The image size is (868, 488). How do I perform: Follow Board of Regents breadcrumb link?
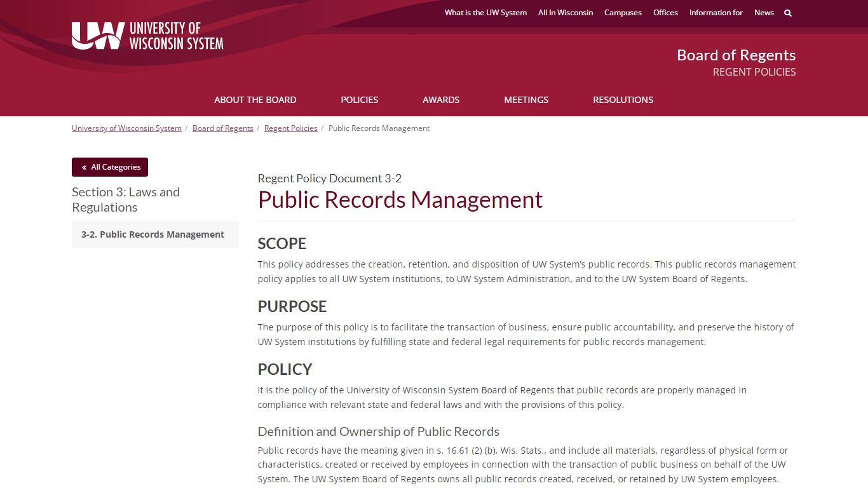click(x=223, y=128)
